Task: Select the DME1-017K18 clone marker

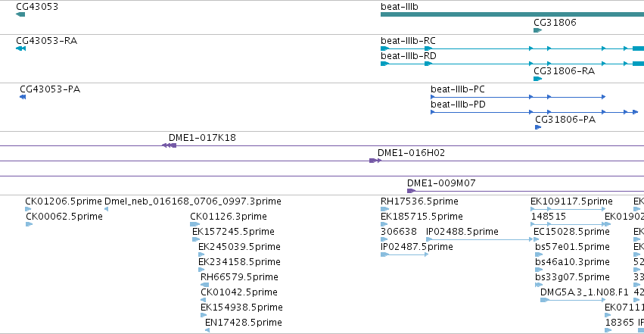Action: coord(170,145)
